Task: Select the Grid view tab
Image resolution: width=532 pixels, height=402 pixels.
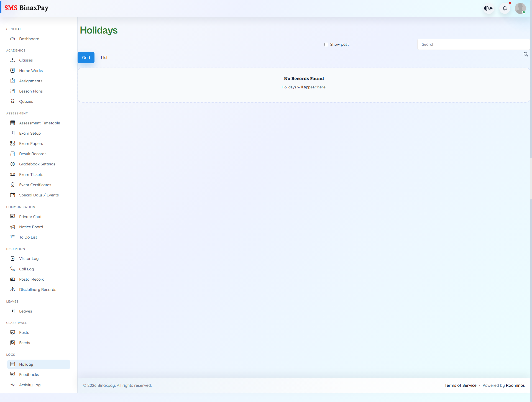Action: coord(86,58)
